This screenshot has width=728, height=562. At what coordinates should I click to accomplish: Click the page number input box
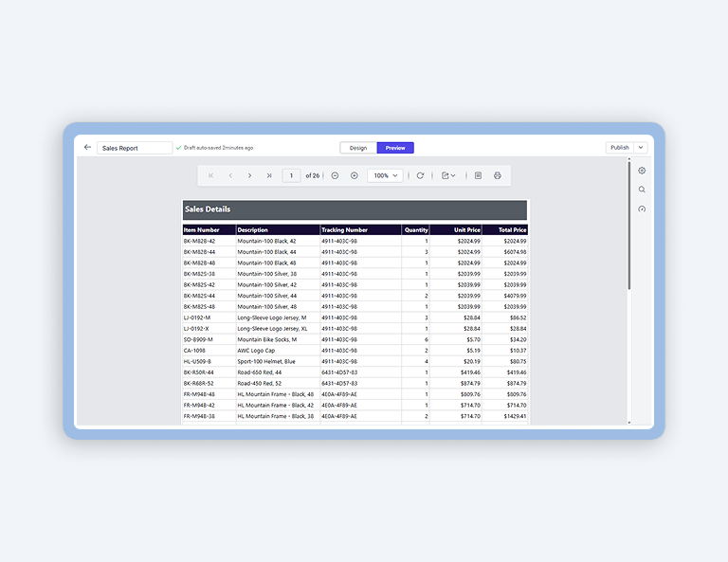(x=292, y=175)
